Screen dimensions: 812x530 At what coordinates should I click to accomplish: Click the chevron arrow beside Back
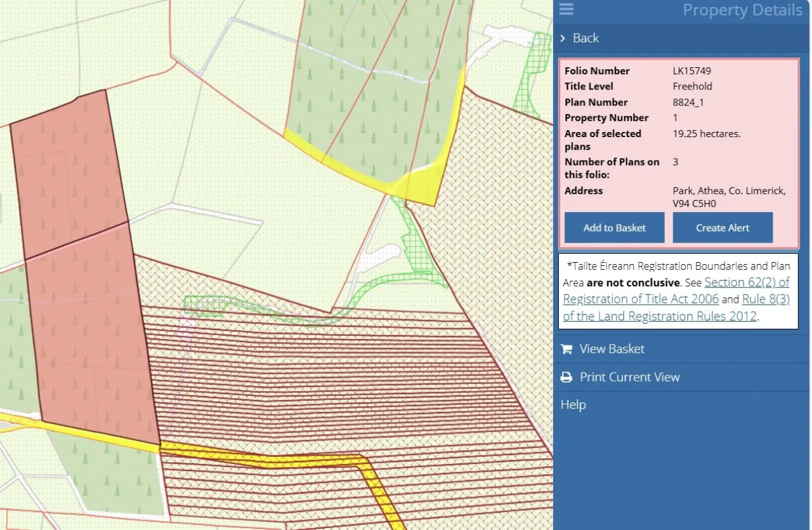click(563, 38)
